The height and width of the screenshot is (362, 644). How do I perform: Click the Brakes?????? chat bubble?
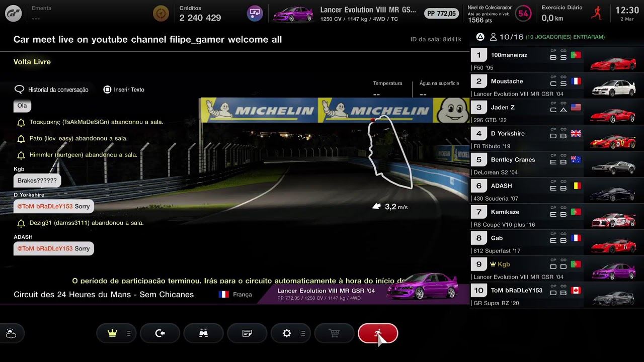[x=37, y=180]
